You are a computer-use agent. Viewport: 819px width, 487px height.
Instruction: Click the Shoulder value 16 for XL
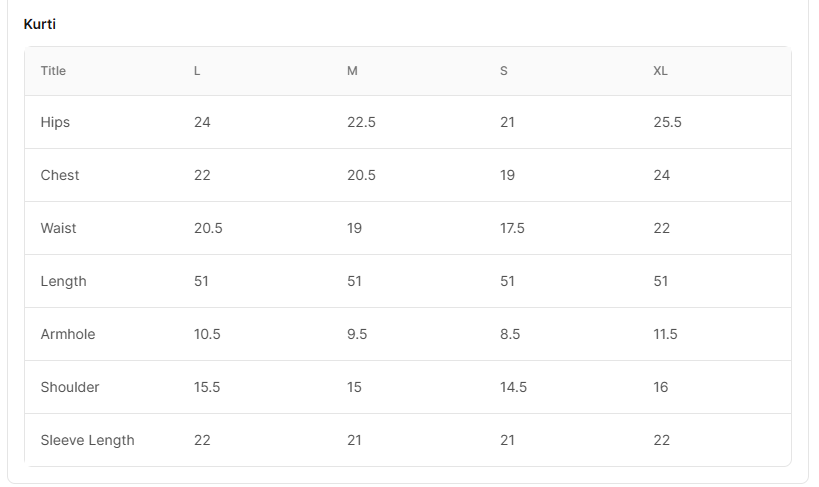click(x=661, y=387)
